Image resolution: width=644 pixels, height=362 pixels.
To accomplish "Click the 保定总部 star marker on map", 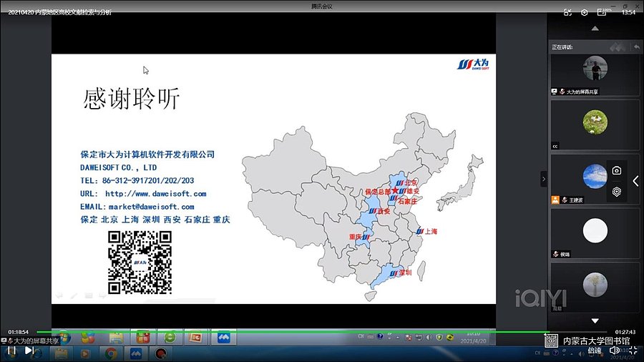I will (395, 190).
